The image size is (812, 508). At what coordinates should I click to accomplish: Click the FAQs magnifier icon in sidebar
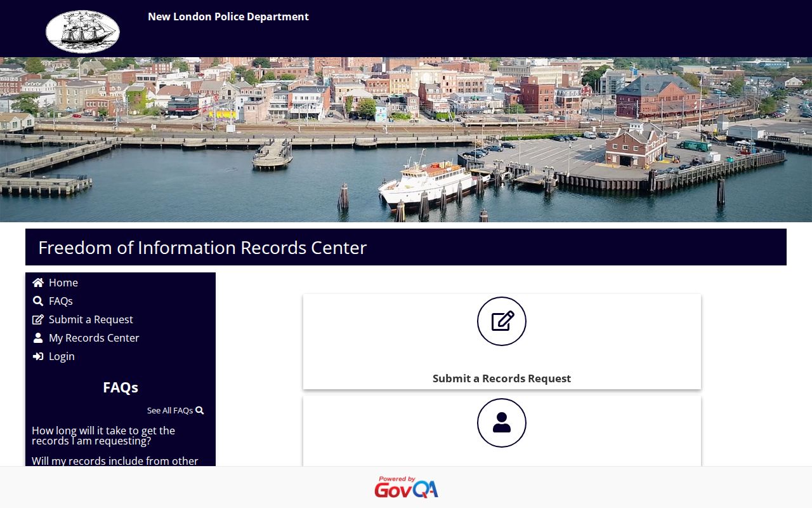click(x=38, y=301)
